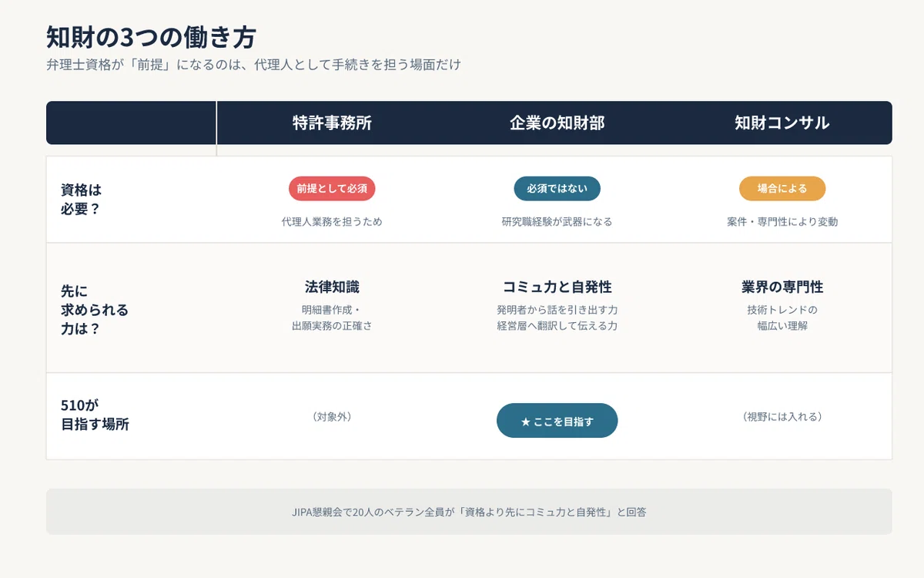The image size is (924, 578).
Task: Select the '特許事務所' column header
Action: point(332,123)
